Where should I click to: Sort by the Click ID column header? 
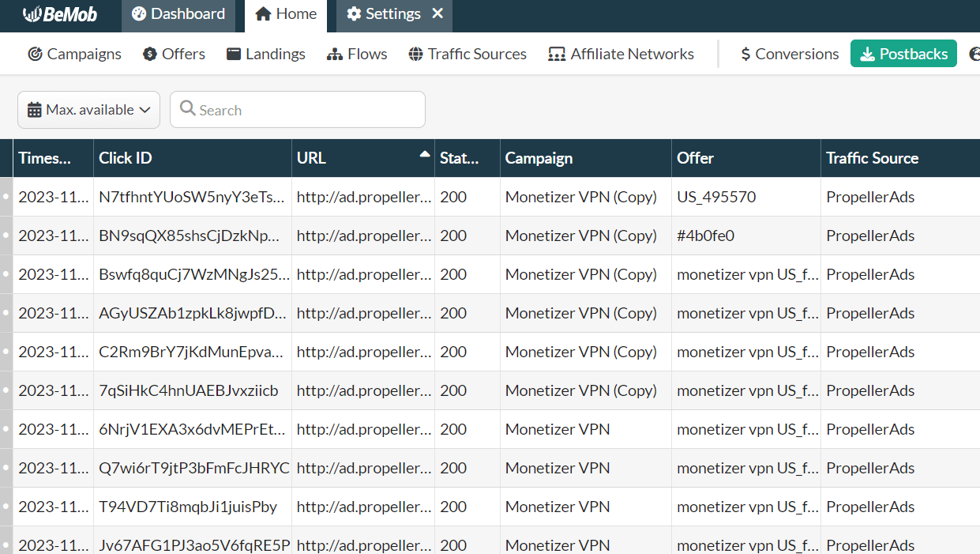[x=192, y=158]
